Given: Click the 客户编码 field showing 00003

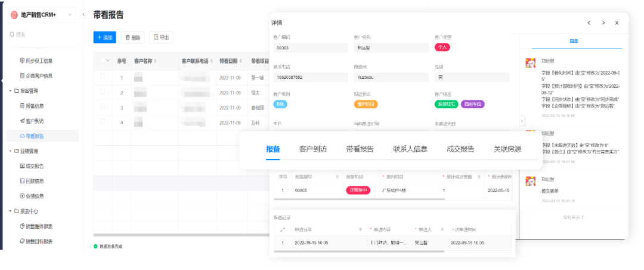Looking at the screenshot, I should click(x=310, y=48).
